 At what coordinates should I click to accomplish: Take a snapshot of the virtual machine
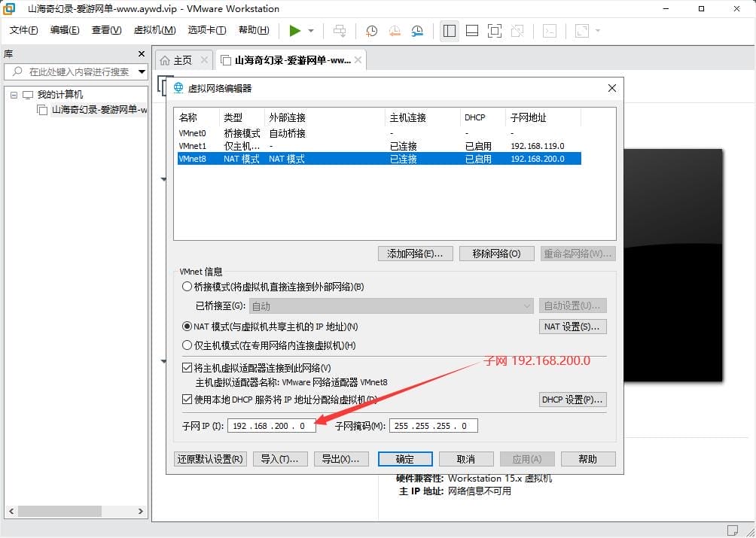(x=370, y=31)
